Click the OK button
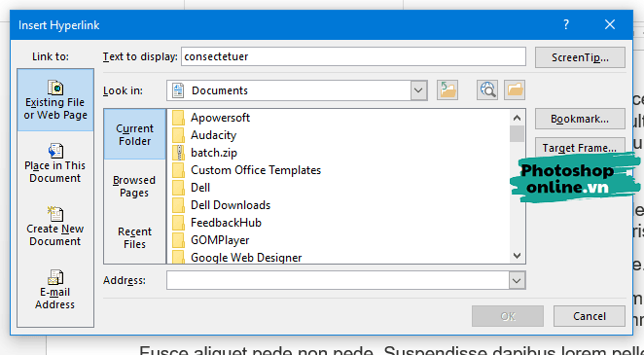This screenshot has width=644, height=355. point(508,316)
